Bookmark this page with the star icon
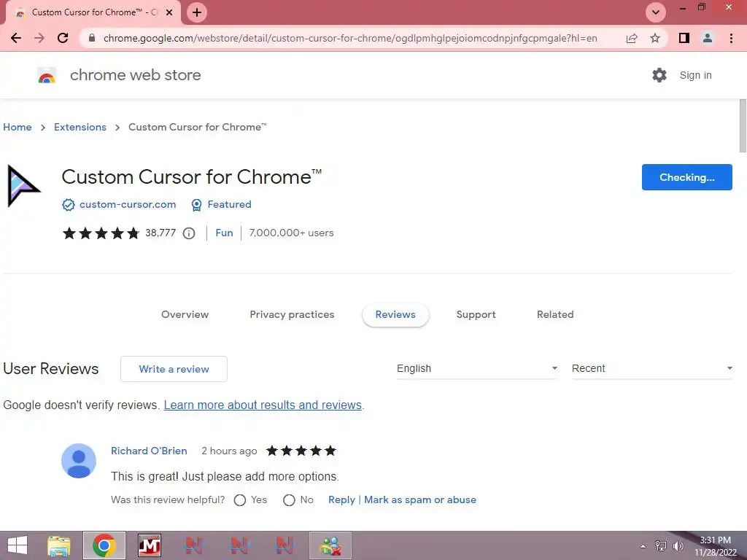Viewport: 747px width, 560px height. pyautogui.click(x=655, y=38)
